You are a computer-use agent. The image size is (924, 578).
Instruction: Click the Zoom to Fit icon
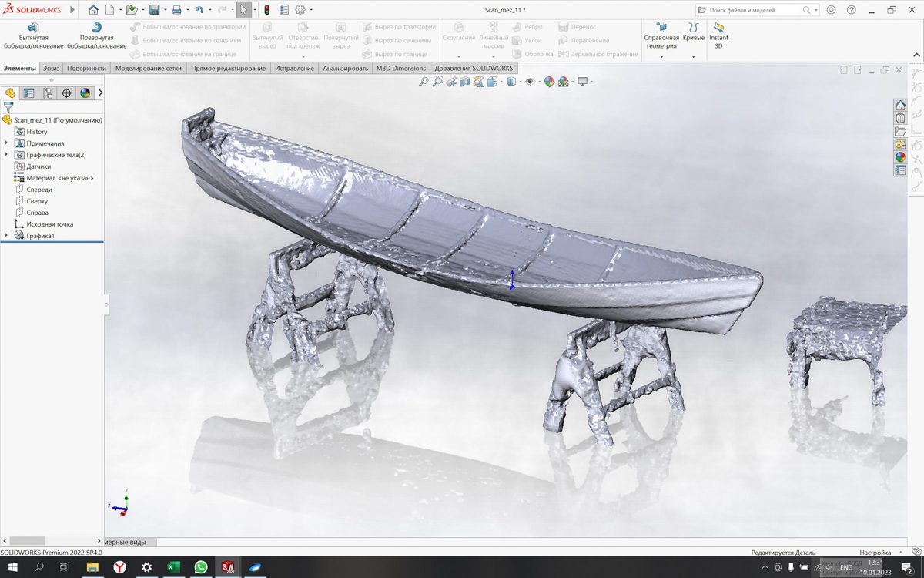click(x=423, y=82)
